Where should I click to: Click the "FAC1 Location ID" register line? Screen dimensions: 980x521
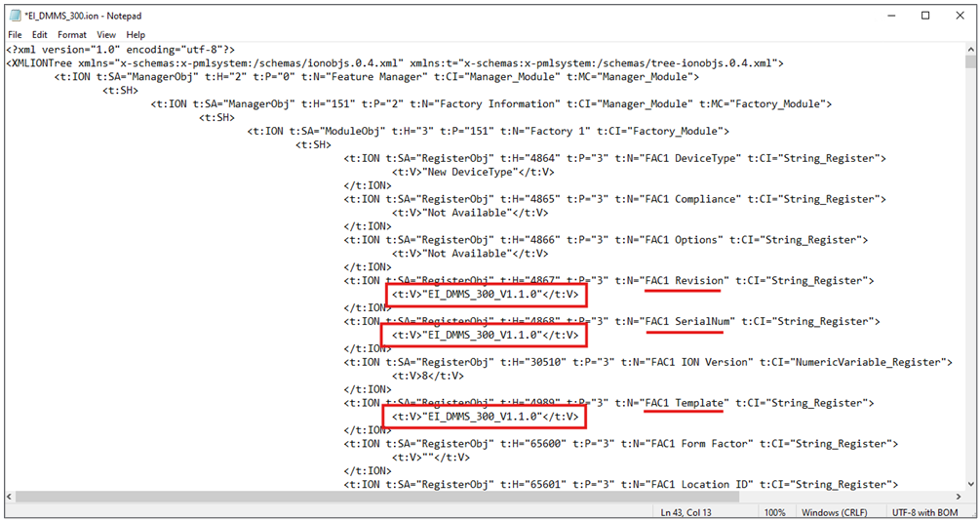pyautogui.click(x=620, y=485)
